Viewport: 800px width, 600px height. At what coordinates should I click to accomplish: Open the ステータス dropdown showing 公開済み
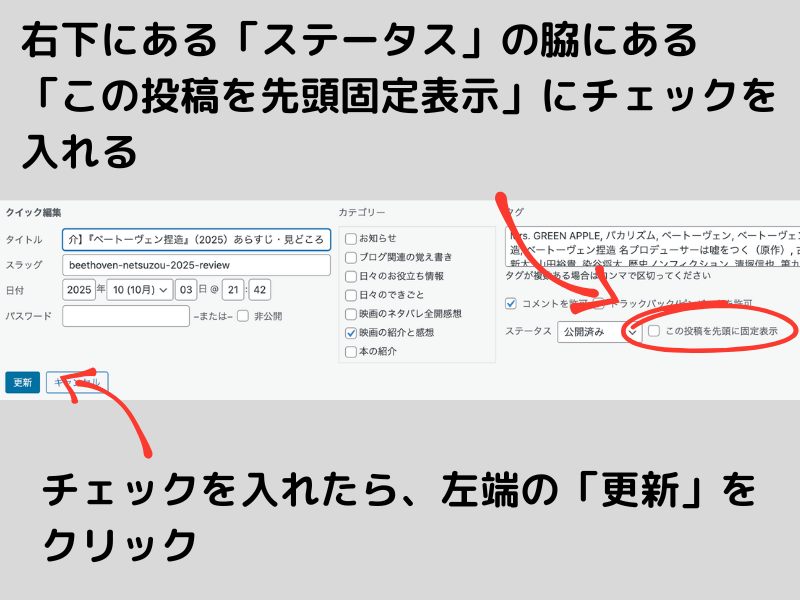pos(598,332)
